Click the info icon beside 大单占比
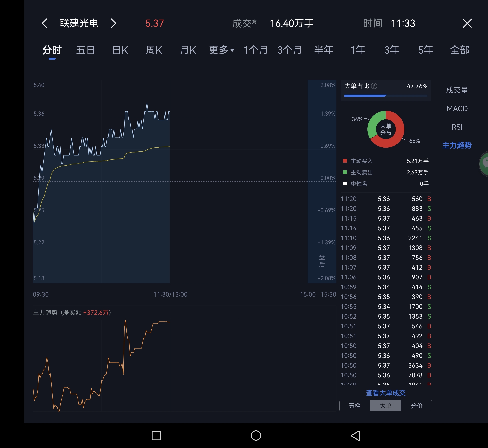This screenshot has width=488, height=448. pyautogui.click(x=374, y=86)
